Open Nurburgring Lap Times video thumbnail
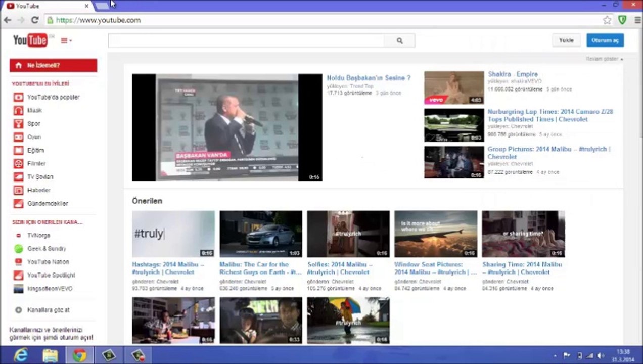The width and height of the screenshot is (643, 364). click(454, 125)
